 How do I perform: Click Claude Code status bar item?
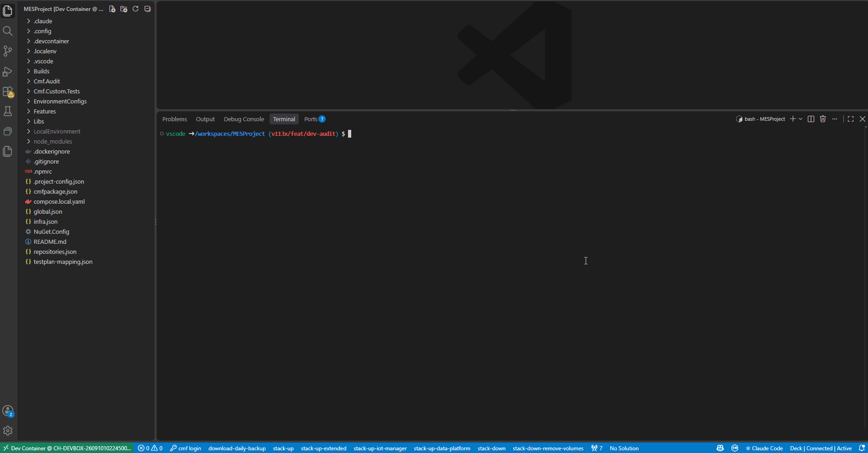(x=764, y=448)
